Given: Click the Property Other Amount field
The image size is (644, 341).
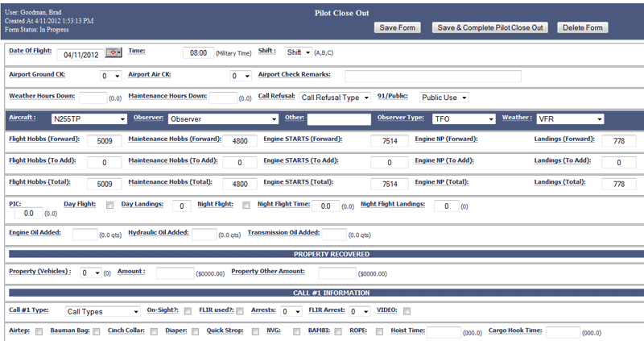Looking at the screenshot, I should click(x=337, y=273).
